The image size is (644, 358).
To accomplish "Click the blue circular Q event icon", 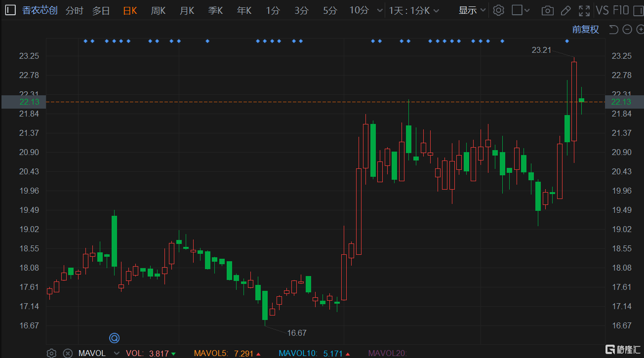I will pos(115,338).
